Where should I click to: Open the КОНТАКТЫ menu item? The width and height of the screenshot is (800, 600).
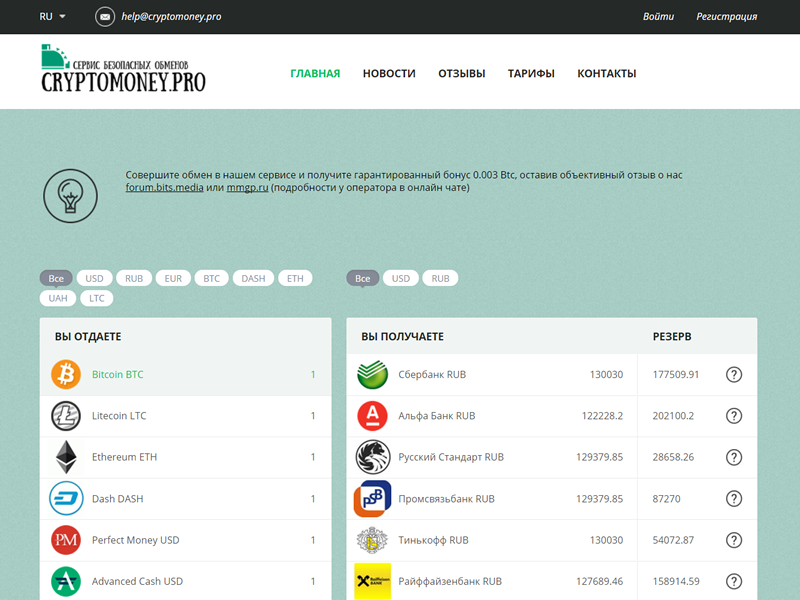607,73
